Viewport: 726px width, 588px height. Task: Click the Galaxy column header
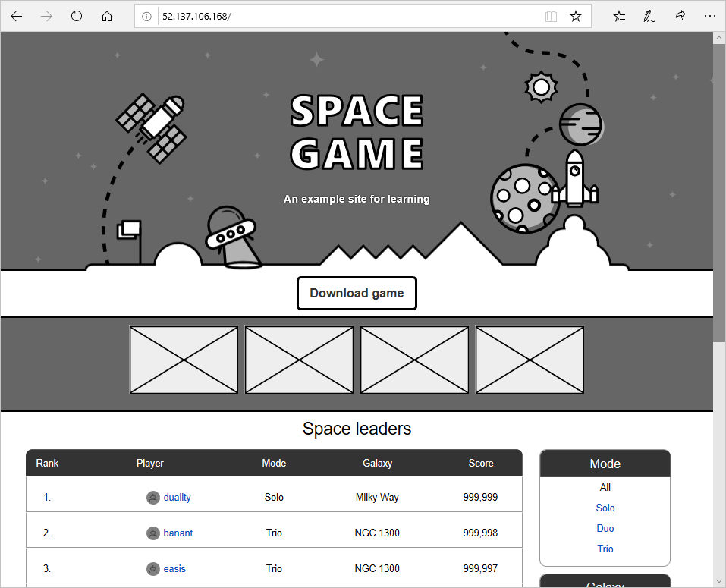tap(377, 463)
